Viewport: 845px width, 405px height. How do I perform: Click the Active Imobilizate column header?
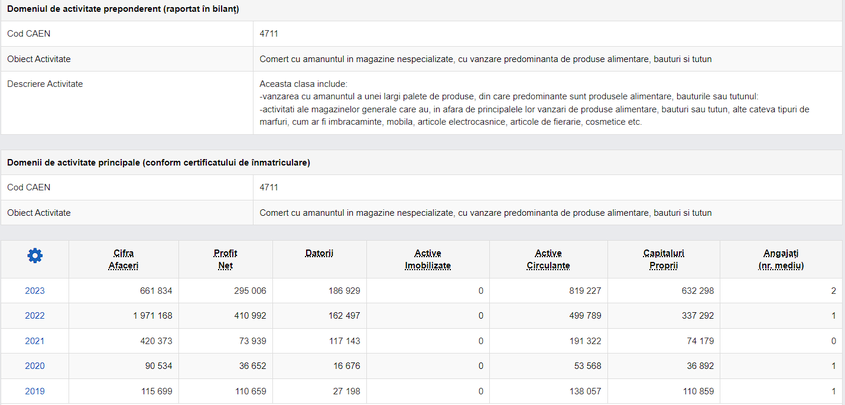[x=427, y=258]
